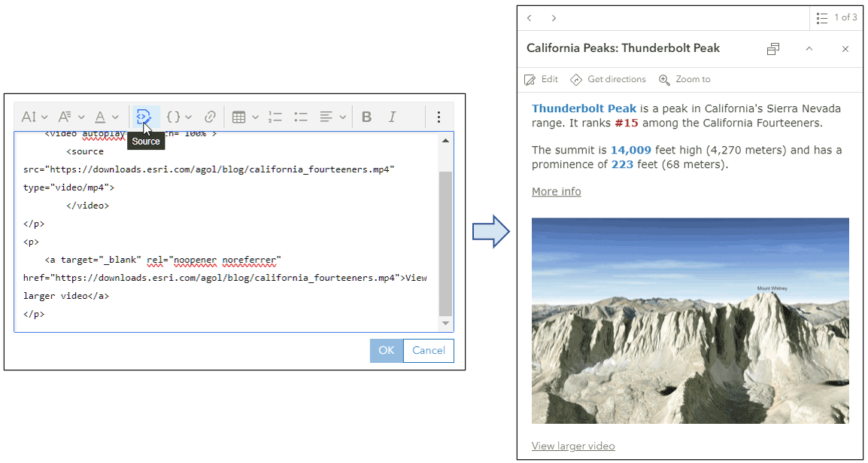Collapse the popup with the chevron
The height and width of the screenshot is (463, 868).
(x=809, y=49)
